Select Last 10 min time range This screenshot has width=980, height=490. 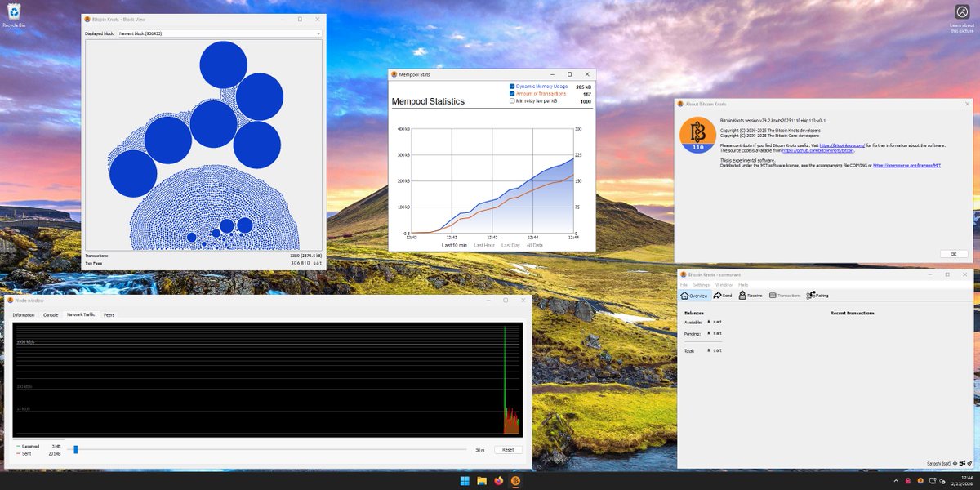(454, 245)
